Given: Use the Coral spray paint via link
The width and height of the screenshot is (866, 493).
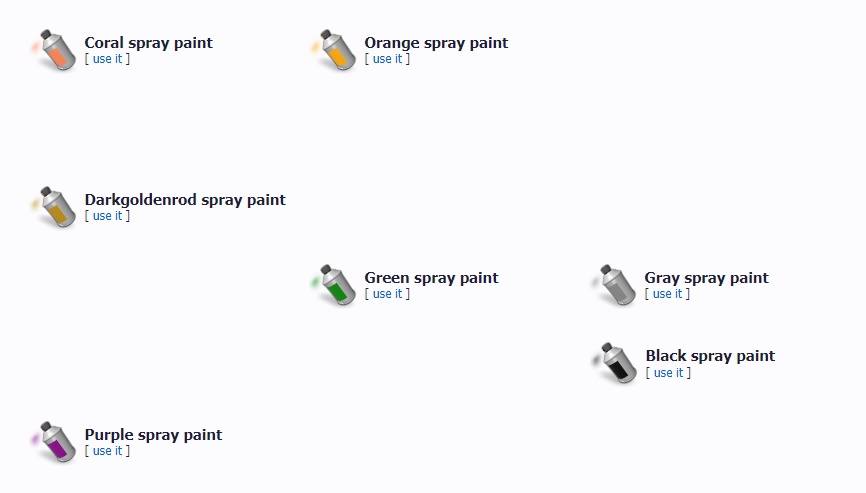Looking at the screenshot, I should 107,59.
